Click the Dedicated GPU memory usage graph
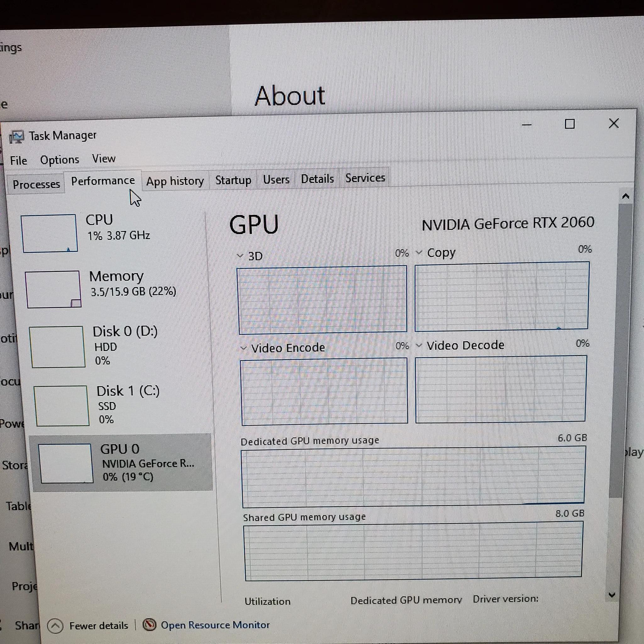644x644 pixels. click(413, 477)
